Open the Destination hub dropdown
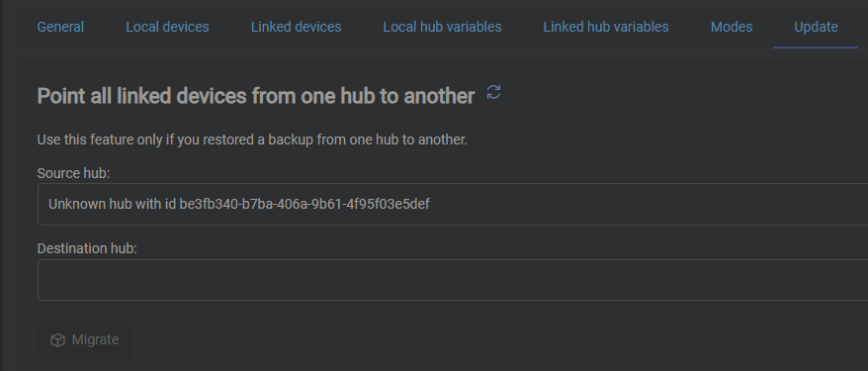The image size is (868, 371). pos(453,280)
